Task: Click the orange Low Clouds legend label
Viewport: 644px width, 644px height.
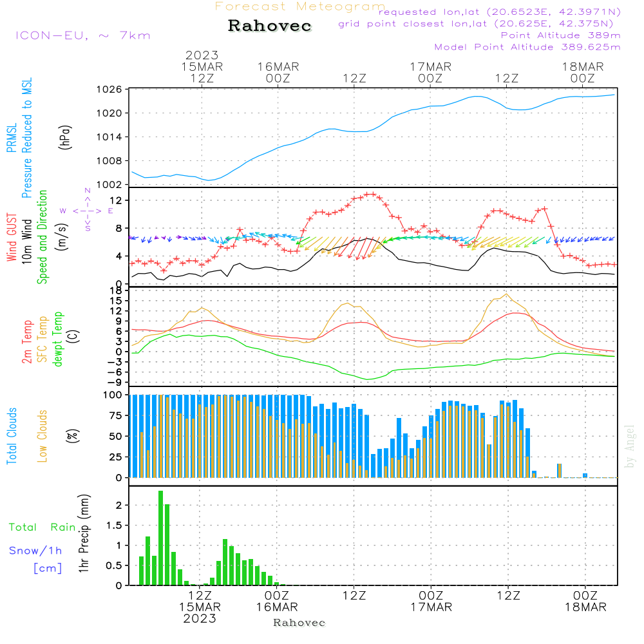Action: (x=43, y=436)
